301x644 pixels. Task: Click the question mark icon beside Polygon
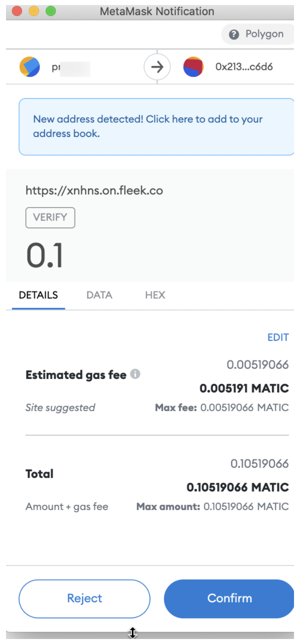233,34
